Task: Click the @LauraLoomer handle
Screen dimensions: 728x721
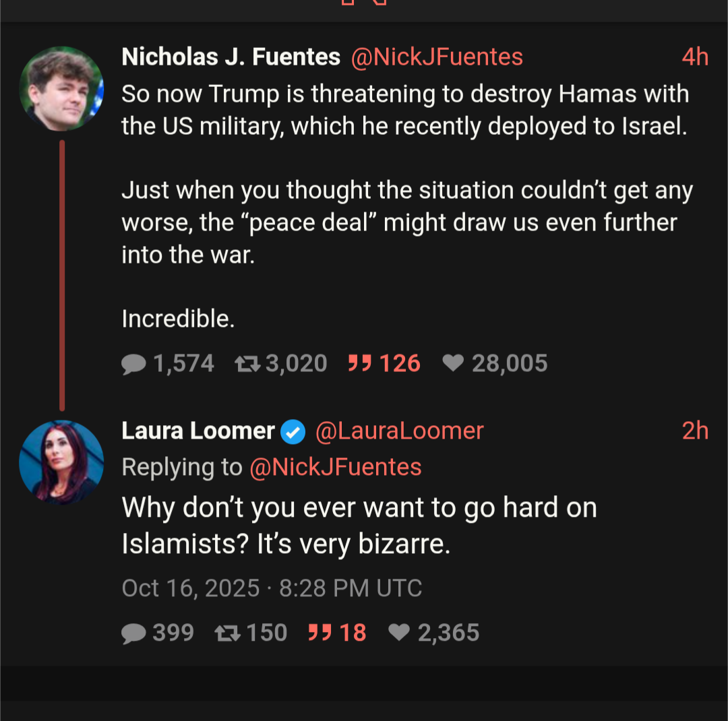Action: [x=400, y=431]
